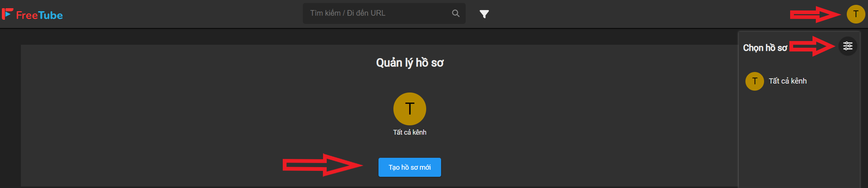Click the red arrow pointing at sliders icon

(x=812, y=46)
